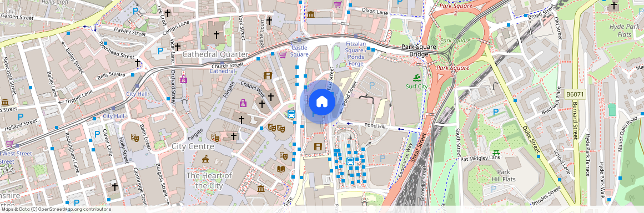Select the Rhodes Street label
This screenshot has height=213, width=644.
[546, 196]
